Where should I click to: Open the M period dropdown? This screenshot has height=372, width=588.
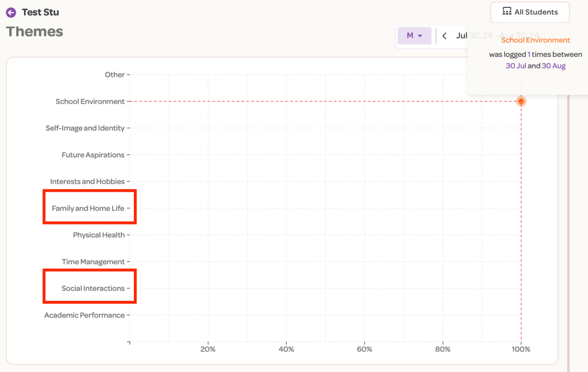pyautogui.click(x=414, y=36)
